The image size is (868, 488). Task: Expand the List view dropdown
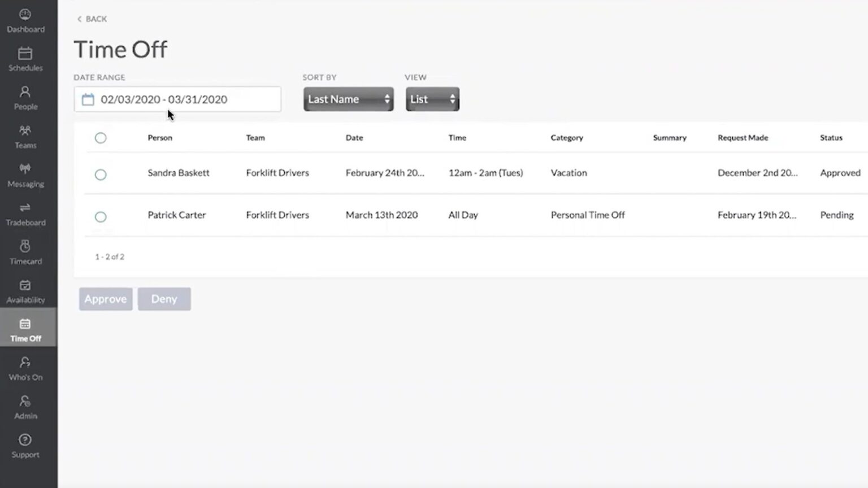click(432, 99)
